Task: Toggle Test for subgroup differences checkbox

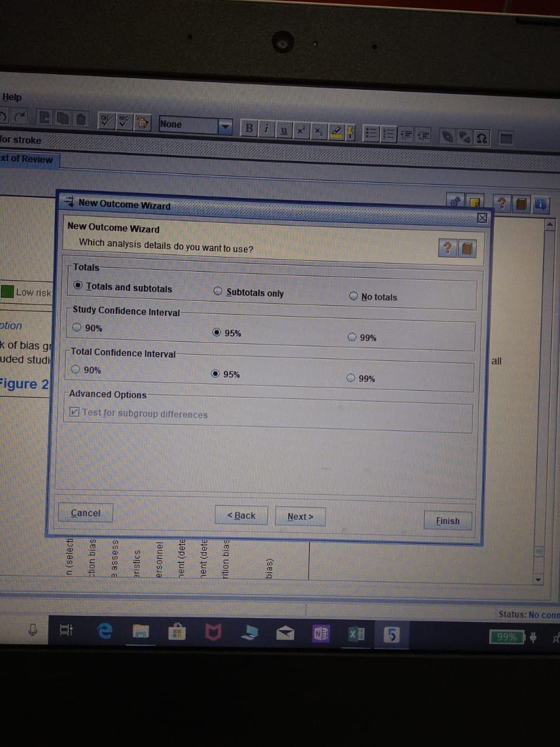Action: [x=74, y=411]
